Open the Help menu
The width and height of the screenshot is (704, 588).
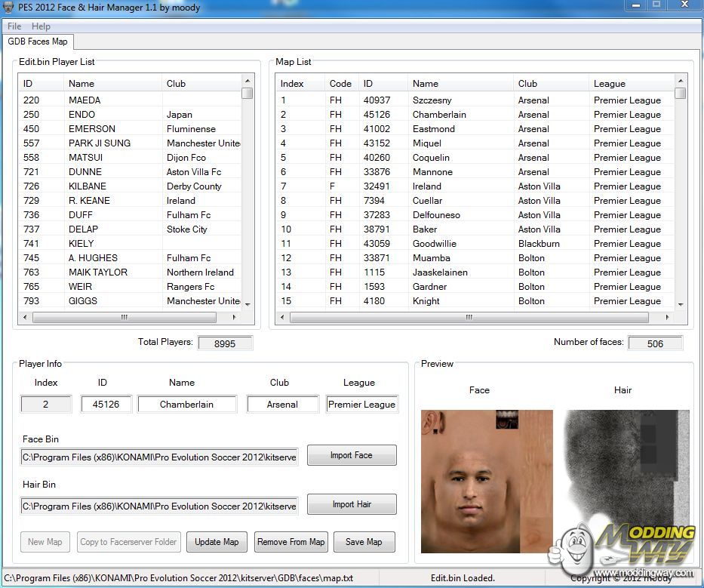pyautogui.click(x=41, y=26)
